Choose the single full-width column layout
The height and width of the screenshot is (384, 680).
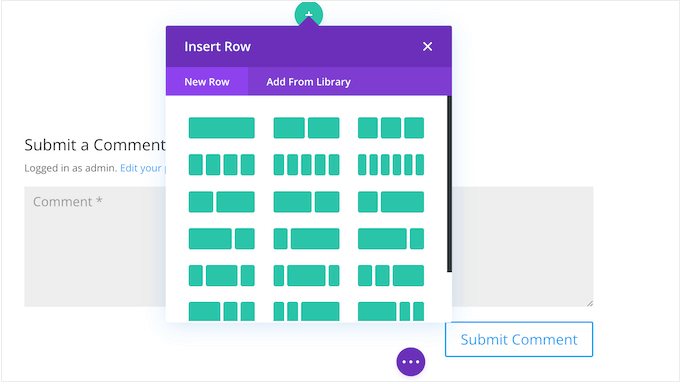(222, 128)
